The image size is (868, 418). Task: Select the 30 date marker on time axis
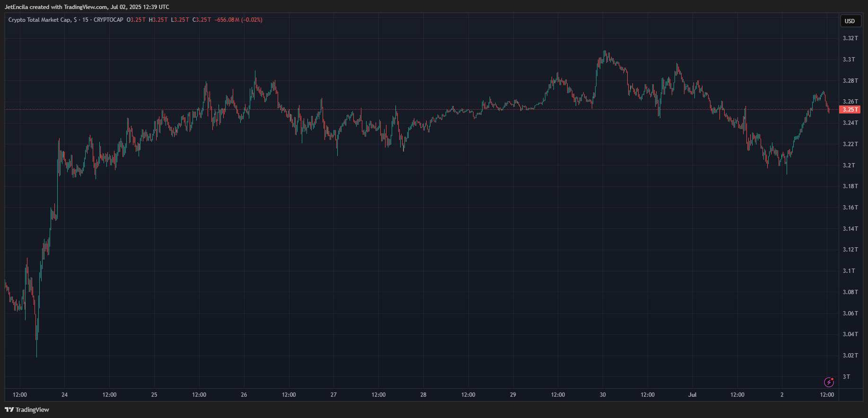pos(603,395)
